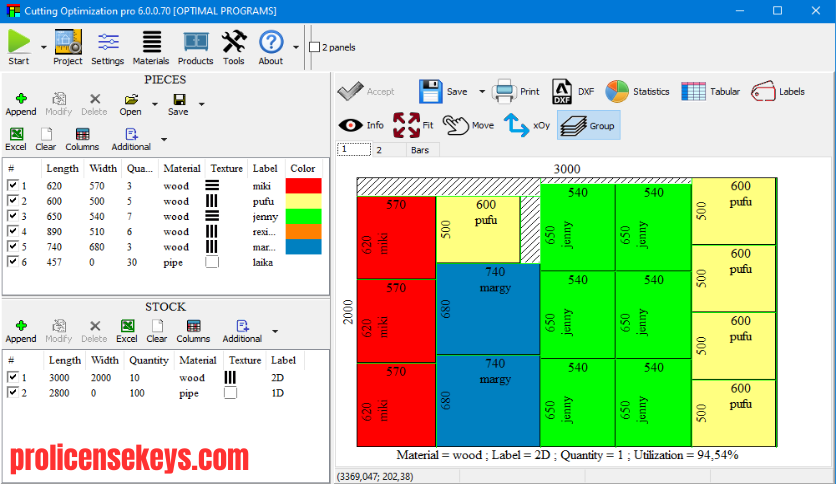Export the layout to DXF
The width and height of the screenshot is (836, 484).
tap(573, 92)
